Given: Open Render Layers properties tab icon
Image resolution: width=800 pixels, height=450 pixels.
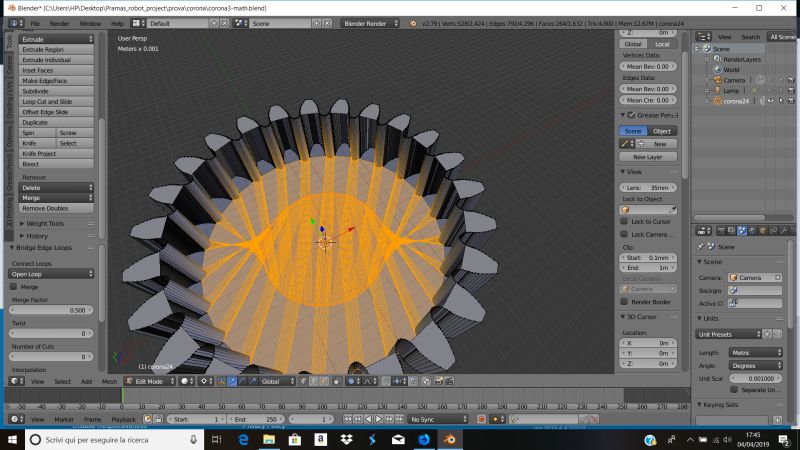Looking at the screenshot, I should click(732, 231).
